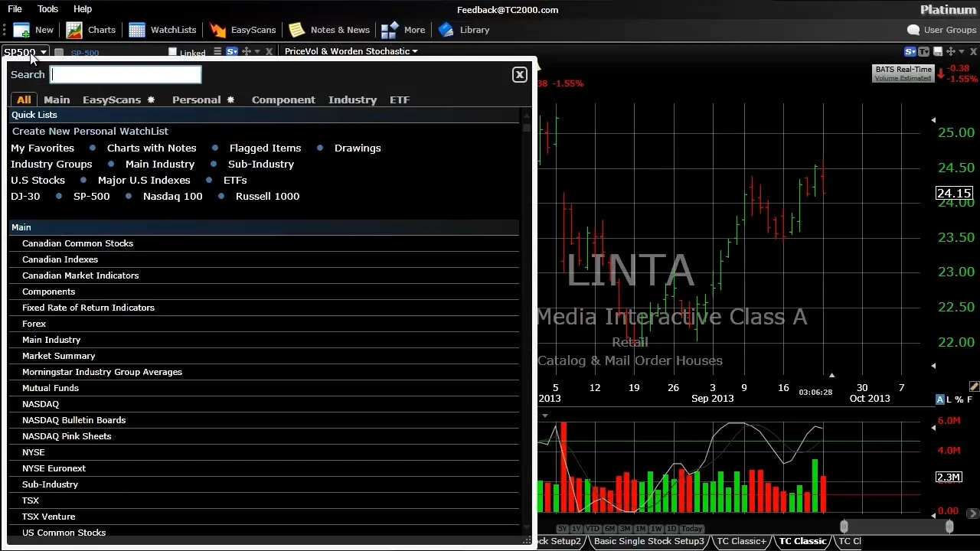Screen dimensions: 980x551
Task: Open the More windows icon
Action: pyautogui.click(x=390, y=30)
